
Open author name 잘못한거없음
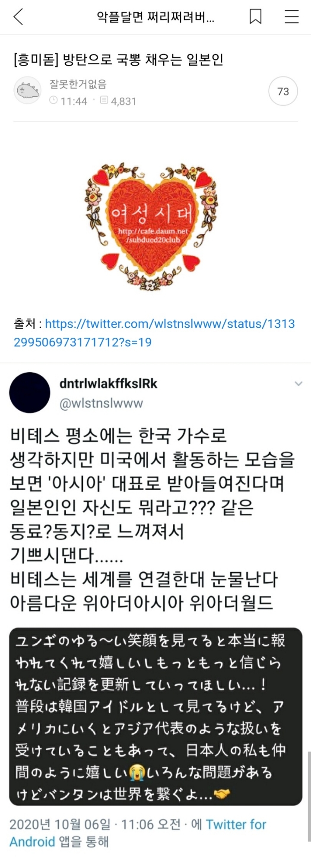(78, 84)
